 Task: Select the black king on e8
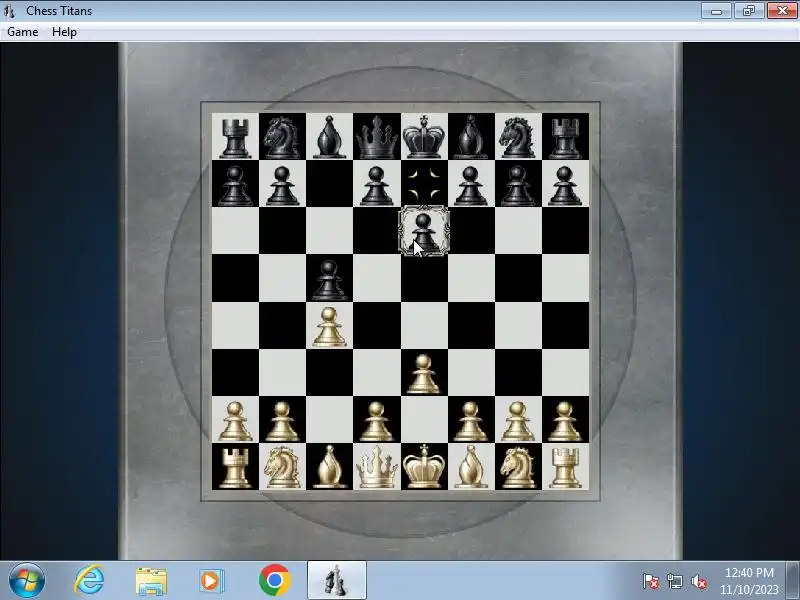pyautogui.click(x=423, y=137)
